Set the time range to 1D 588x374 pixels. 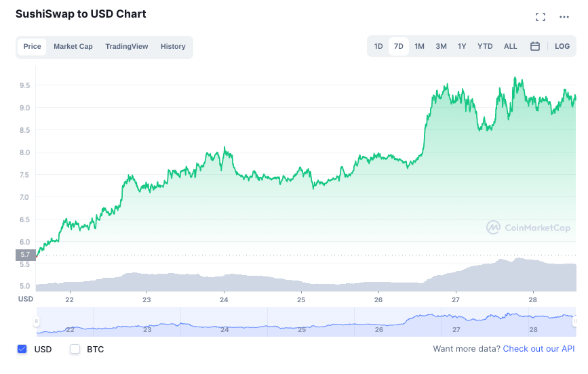coord(378,46)
